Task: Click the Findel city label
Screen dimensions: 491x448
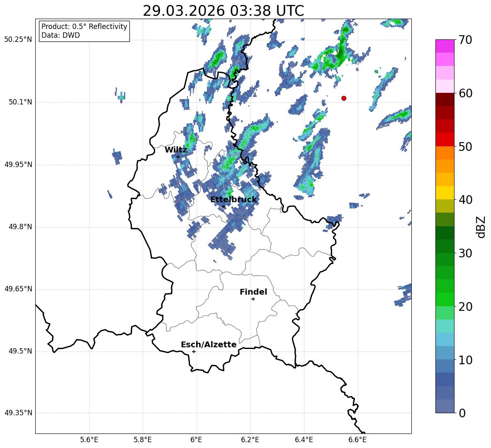Action: coord(253,292)
